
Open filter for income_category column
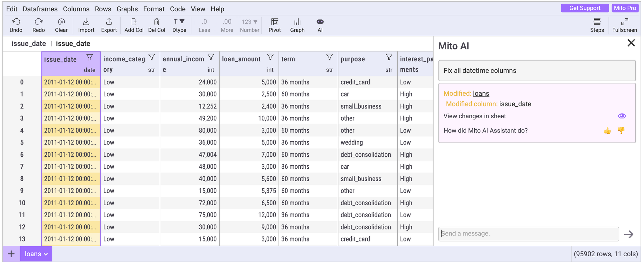tap(152, 57)
